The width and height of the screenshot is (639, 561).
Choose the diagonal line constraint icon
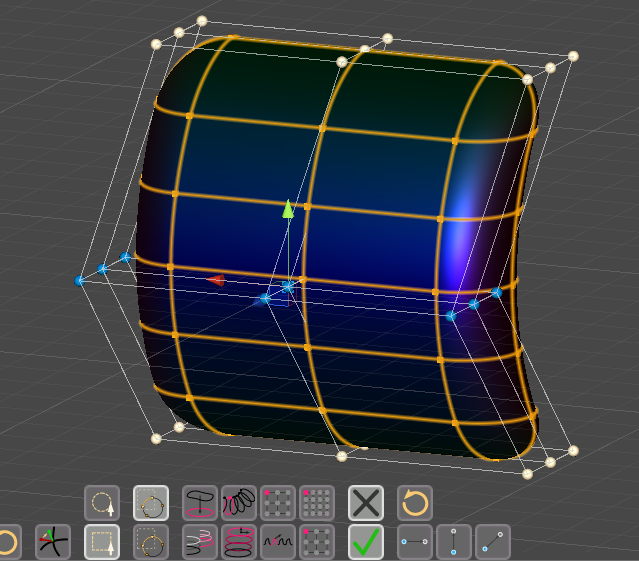pos(493,542)
